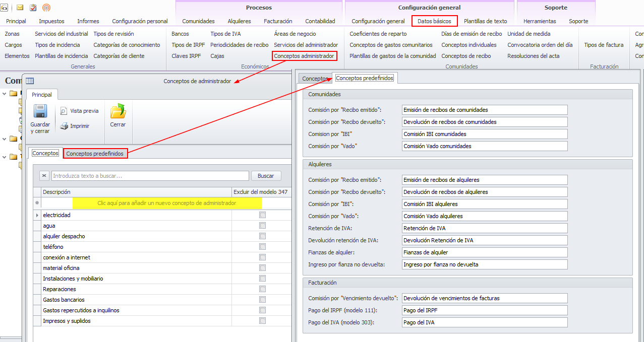
Task: Click the envelope mail icon in top toolbar
Action: pyautogui.click(x=20, y=8)
